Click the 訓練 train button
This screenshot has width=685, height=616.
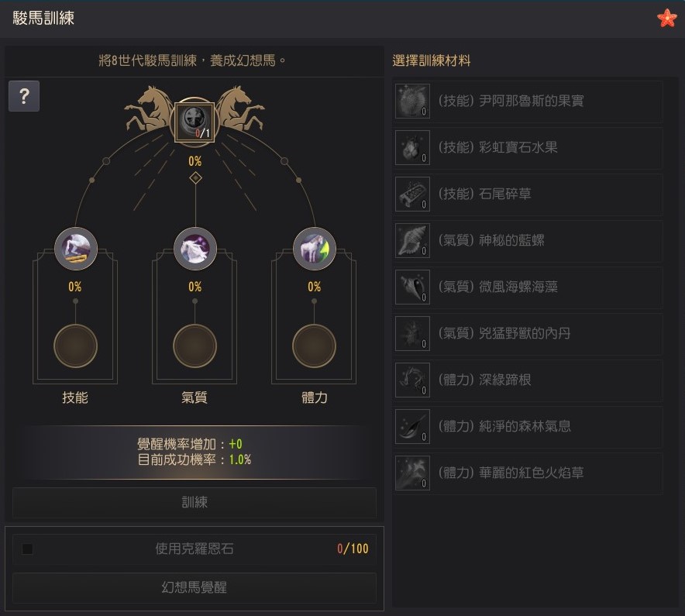tap(194, 502)
